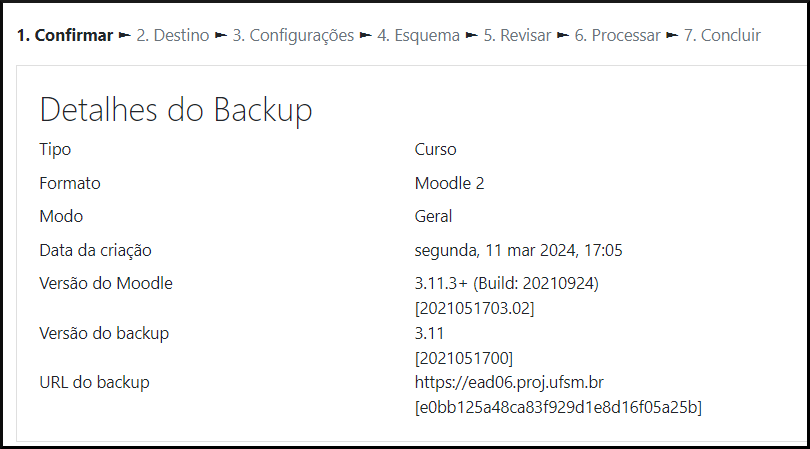Click the "1. Confirmar" wizard step
This screenshot has height=449, width=810.
coord(64,36)
